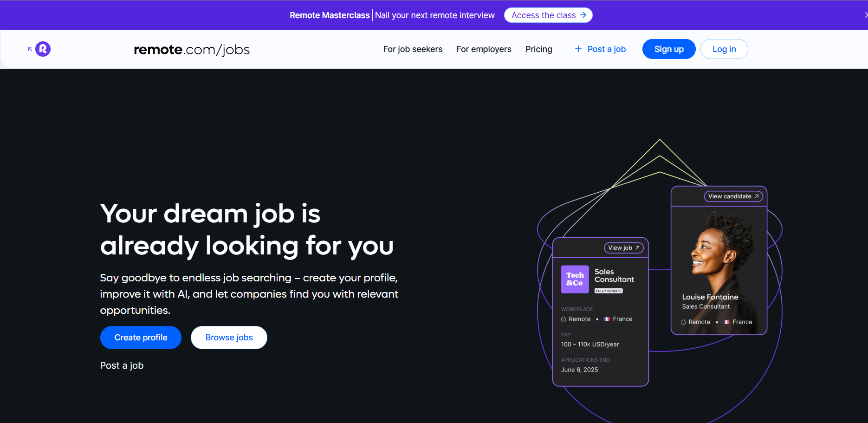The image size is (868, 423).
Task: Click arrow icon in View job button
Action: pos(637,248)
